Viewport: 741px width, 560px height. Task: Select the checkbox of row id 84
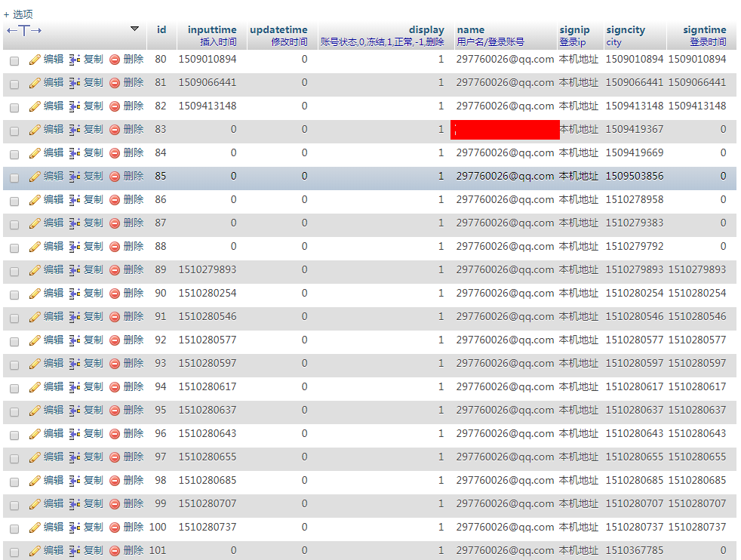(x=14, y=155)
